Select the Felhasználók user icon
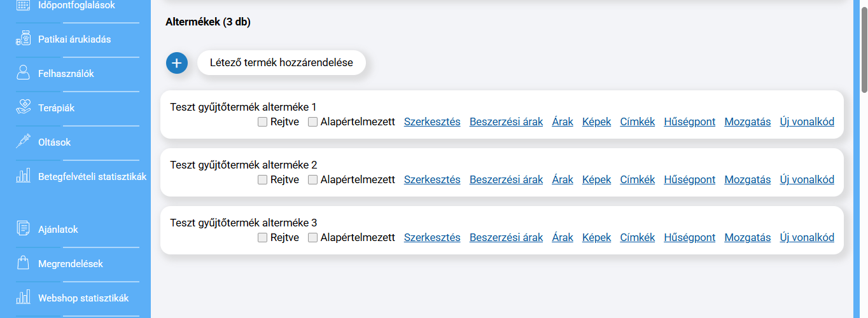Viewport: 868px width, 318px height. point(24,73)
